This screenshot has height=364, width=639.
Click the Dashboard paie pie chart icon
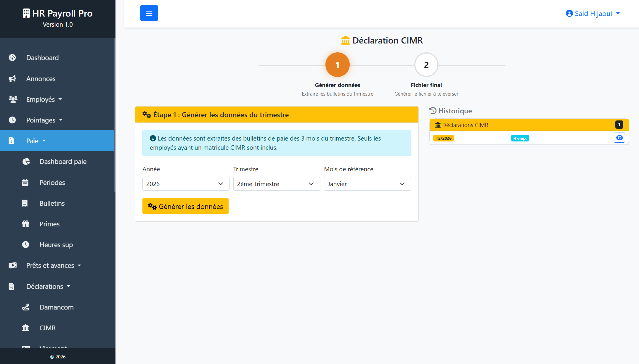click(x=26, y=162)
